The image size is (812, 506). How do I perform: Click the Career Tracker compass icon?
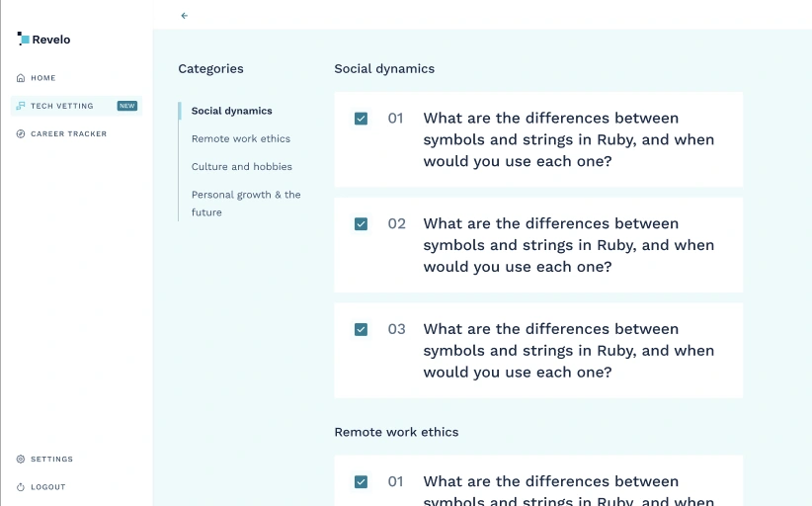pos(21,133)
